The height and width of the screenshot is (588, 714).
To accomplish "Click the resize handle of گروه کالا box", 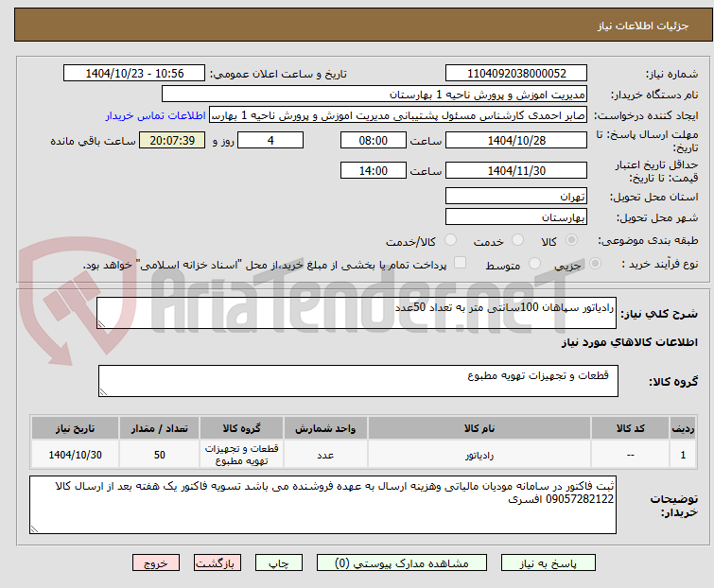I will pyautogui.click(x=103, y=392).
